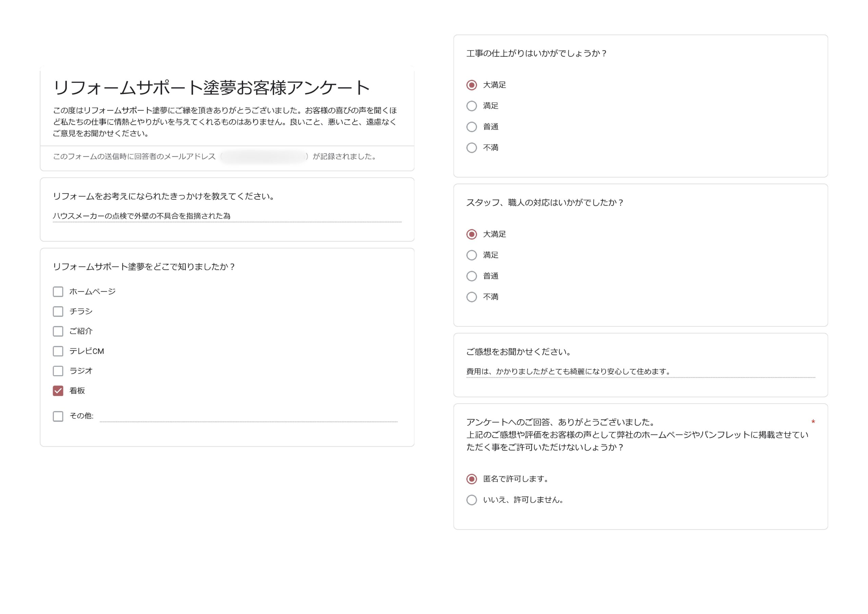Select 不満 for 工事の仕上がり question
868x614 pixels.
tap(471, 148)
